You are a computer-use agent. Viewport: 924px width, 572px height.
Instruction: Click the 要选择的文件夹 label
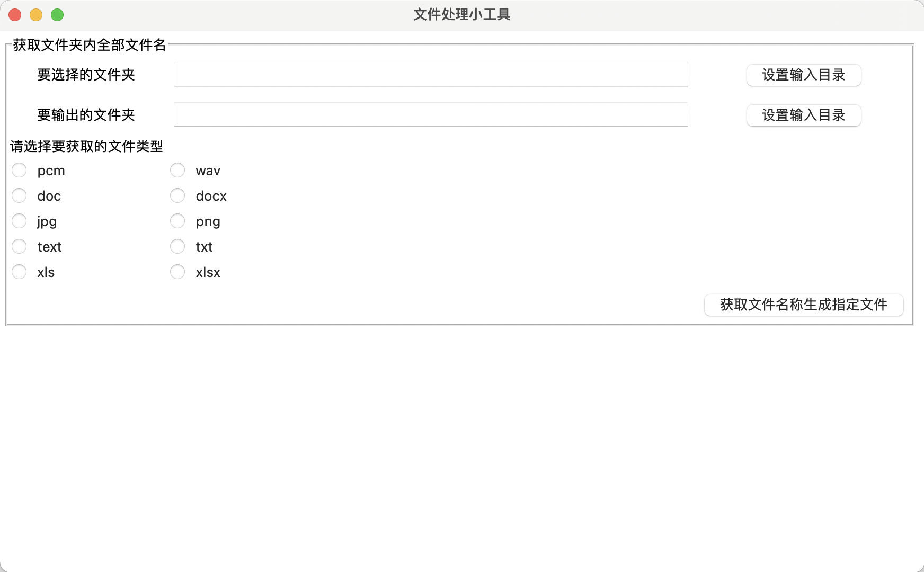[86, 75]
